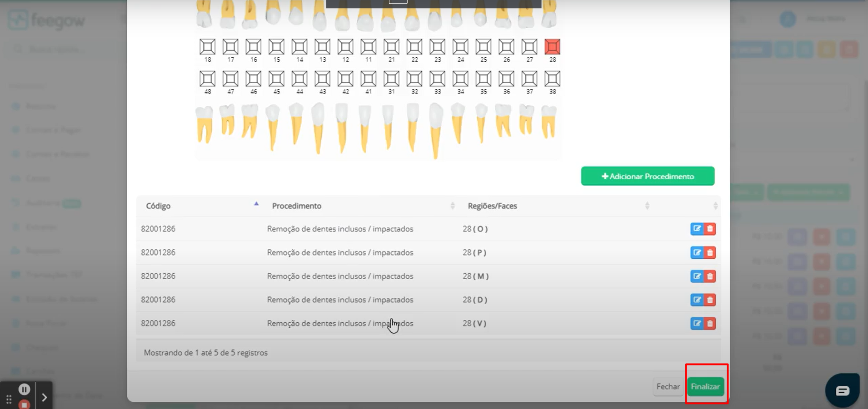Image resolution: width=868 pixels, height=409 pixels.
Task: Select tooth 21 face selector
Action: coord(391,47)
